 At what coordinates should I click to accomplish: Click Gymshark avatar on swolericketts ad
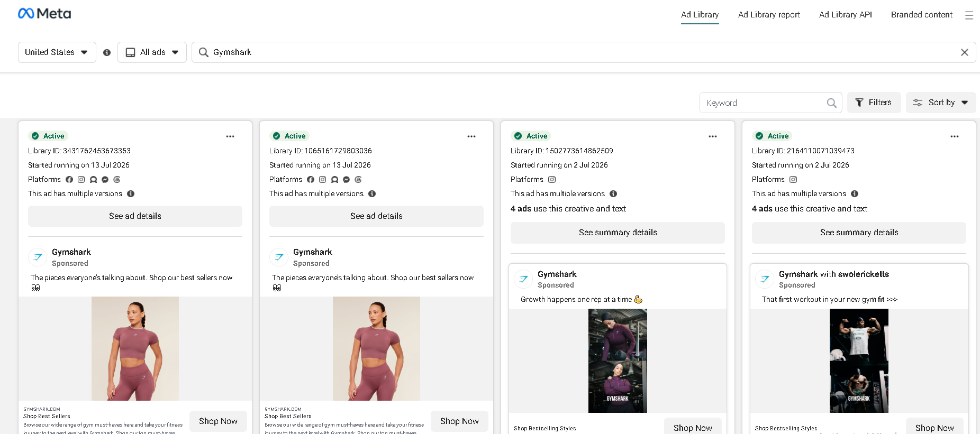click(765, 279)
